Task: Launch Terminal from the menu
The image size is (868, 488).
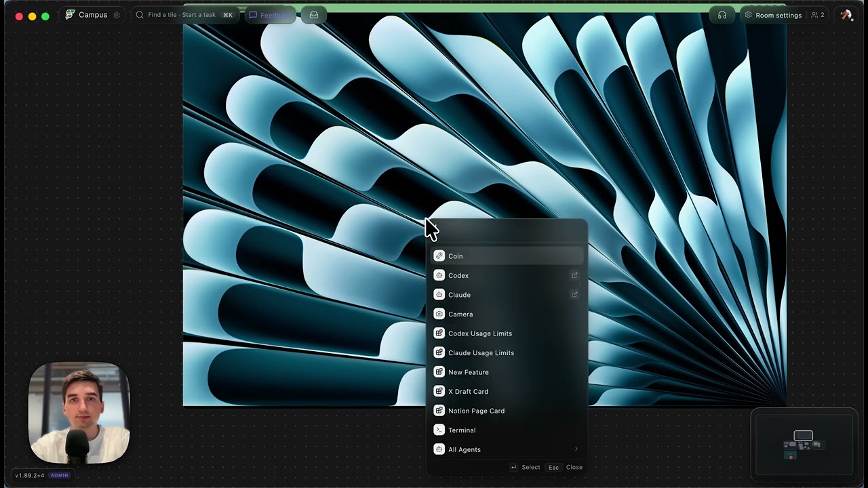Action: pos(507,430)
